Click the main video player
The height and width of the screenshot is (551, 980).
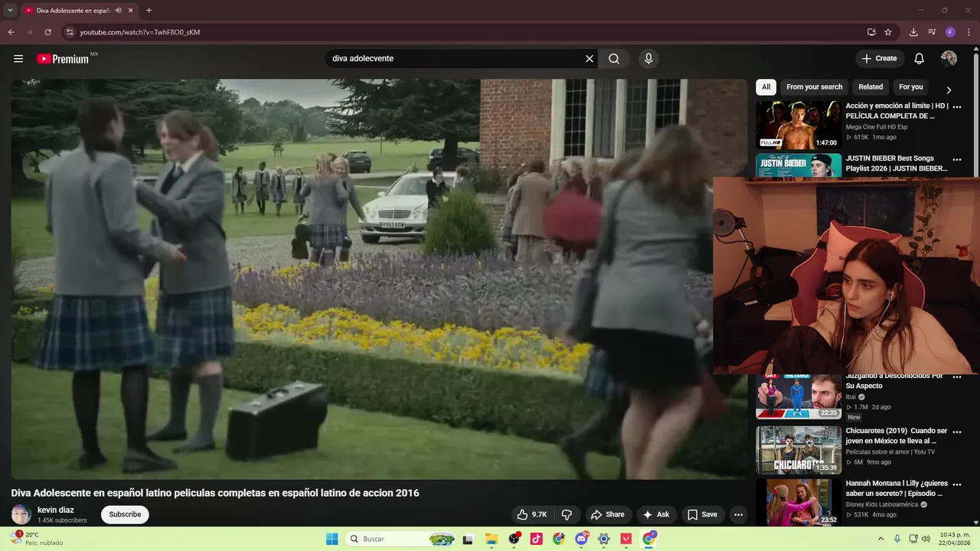(x=378, y=279)
